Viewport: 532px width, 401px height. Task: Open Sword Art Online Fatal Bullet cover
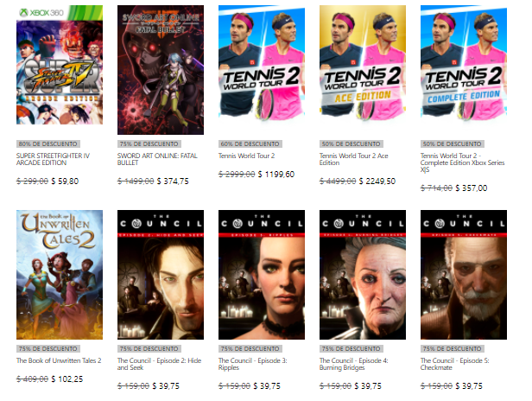click(x=161, y=70)
